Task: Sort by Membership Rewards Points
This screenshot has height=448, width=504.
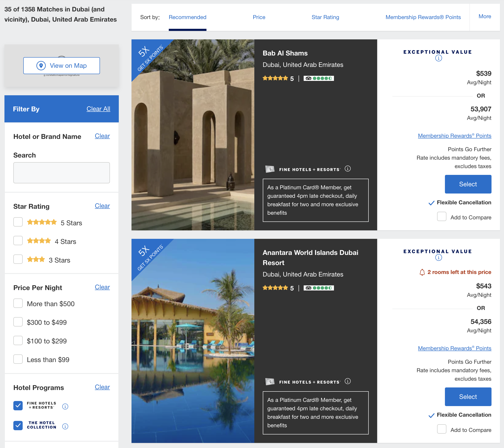Action: pyautogui.click(x=423, y=17)
